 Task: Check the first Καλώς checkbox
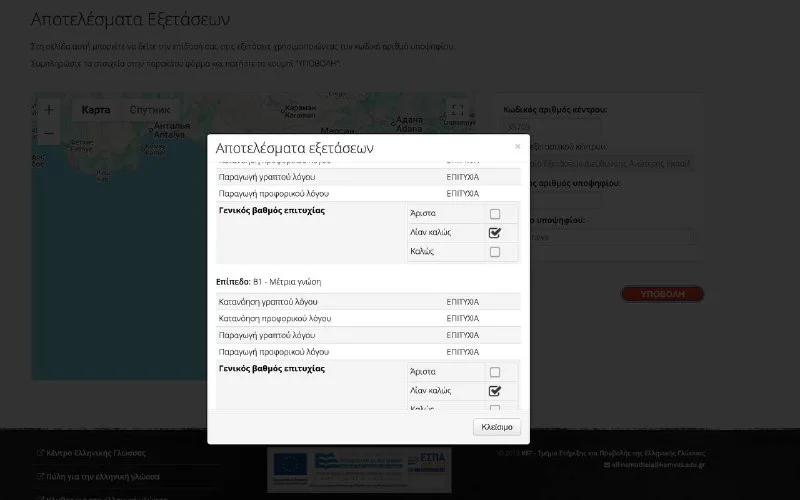click(494, 252)
